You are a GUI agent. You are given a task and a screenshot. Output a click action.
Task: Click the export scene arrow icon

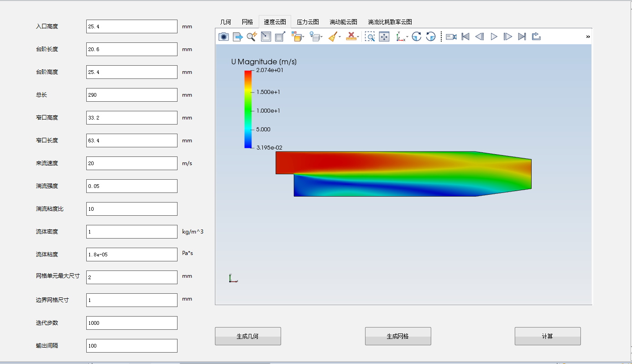tap(238, 36)
